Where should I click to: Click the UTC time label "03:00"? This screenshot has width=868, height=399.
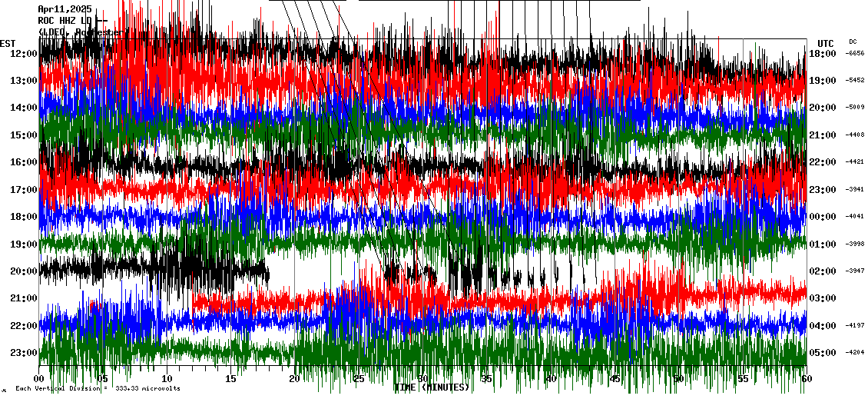(823, 298)
